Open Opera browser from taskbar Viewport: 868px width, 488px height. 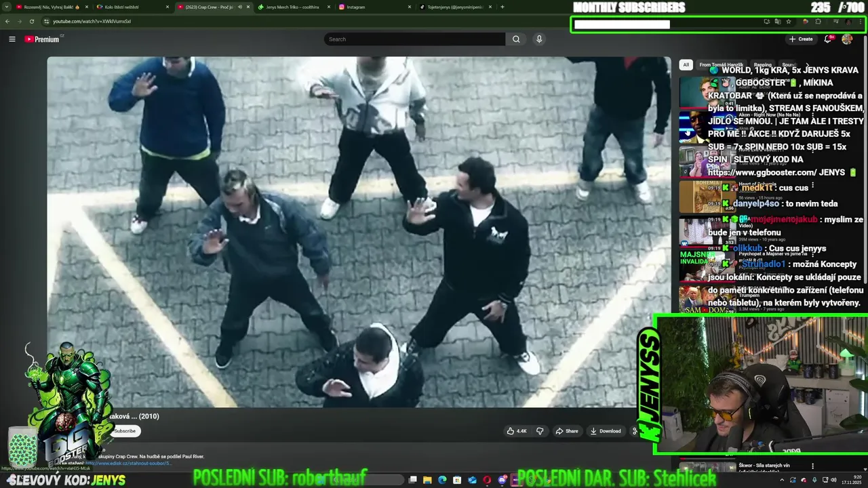487,480
